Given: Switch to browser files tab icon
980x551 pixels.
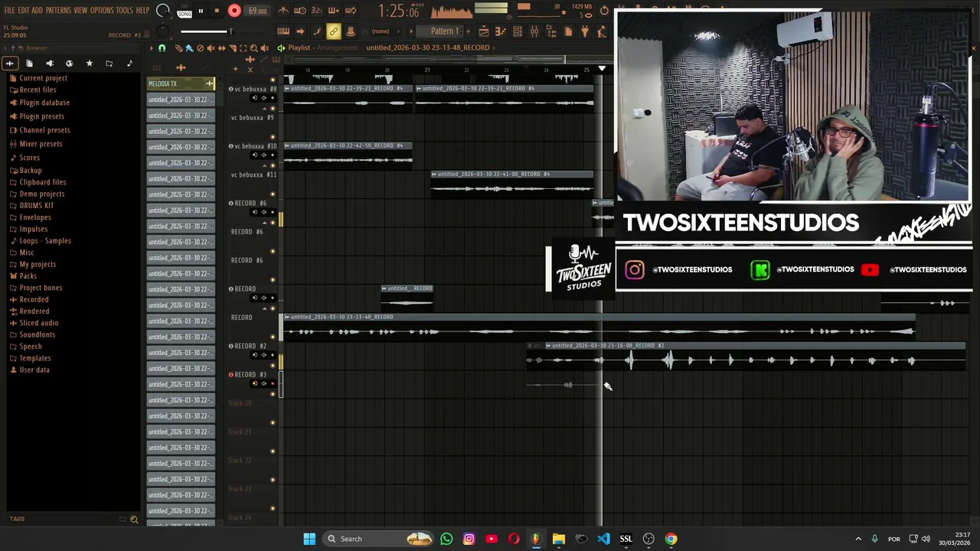Looking at the screenshot, I should pyautogui.click(x=29, y=64).
